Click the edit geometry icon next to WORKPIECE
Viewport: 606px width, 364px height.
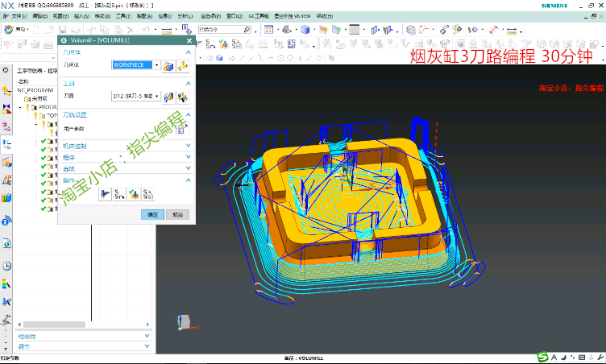pyautogui.click(x=182, y=65)
